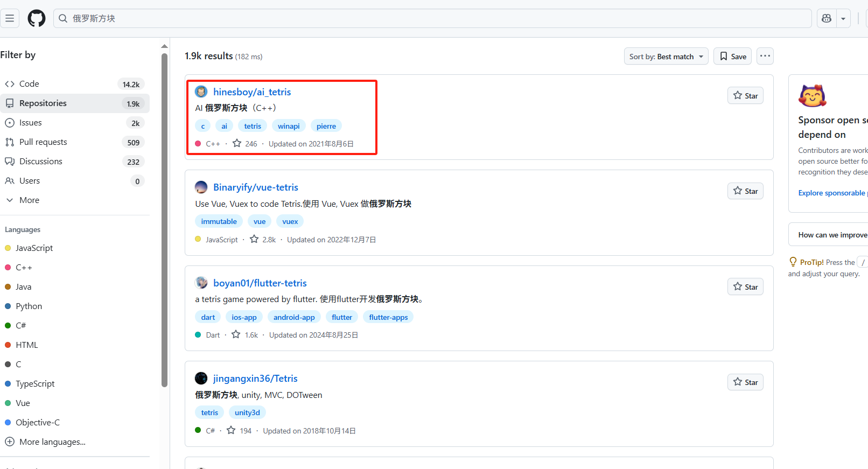Expand More filter options
868x469 pixels.
[x=74, y=200]
